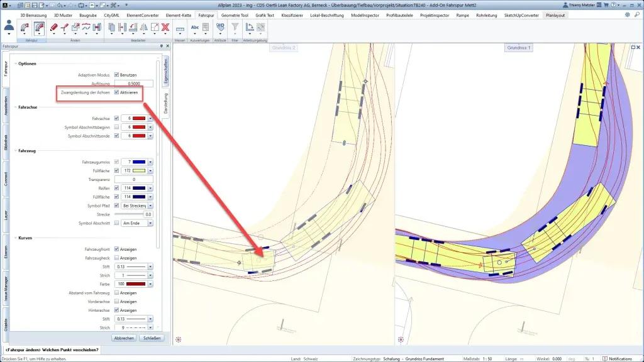Select the measure ruler icon in Messen
644x362 pixels.
180,28
